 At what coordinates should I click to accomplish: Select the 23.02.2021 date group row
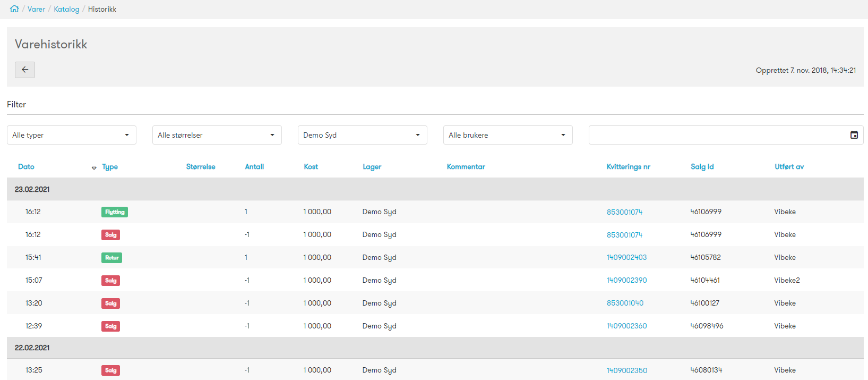[x=435, y=189]
